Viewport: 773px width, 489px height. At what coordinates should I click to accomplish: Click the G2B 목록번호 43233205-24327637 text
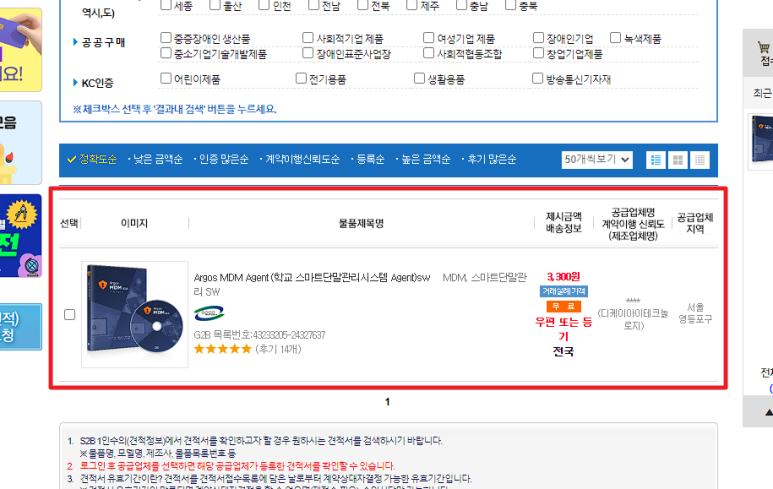[259, 335]
